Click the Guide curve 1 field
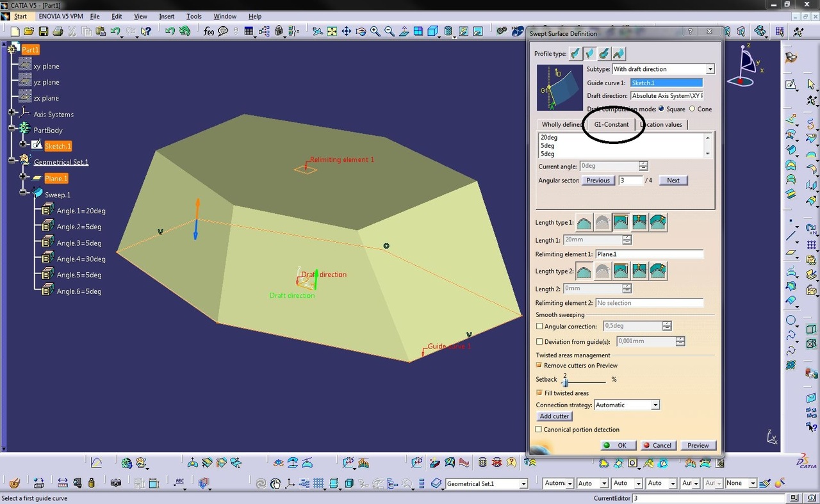Image resolution: width=820 pixels, height=504 pixels. click(666, 83)
